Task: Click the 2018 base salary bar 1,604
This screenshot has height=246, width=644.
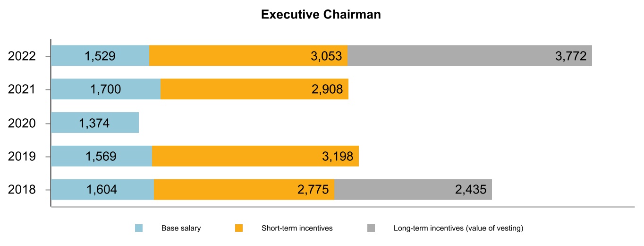Action: [x=102, y=190]
